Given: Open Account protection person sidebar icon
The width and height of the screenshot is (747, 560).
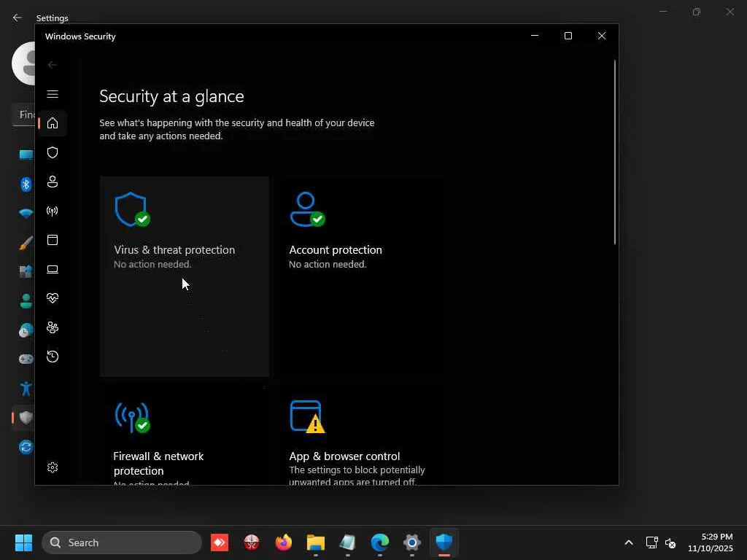Looking at the screenshot, I should click(x=53, y=182).
